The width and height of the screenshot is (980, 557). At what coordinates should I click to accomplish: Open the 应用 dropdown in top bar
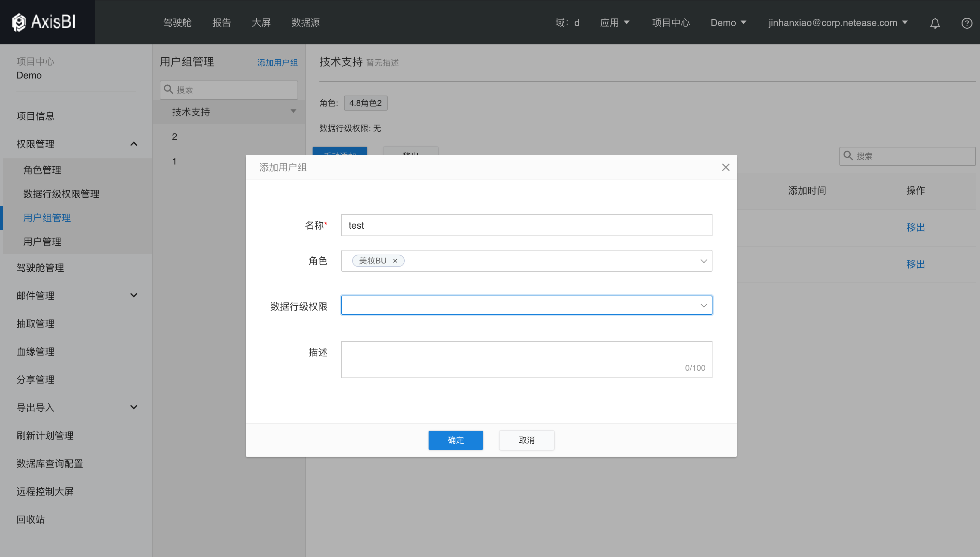[x=615, y=23]
